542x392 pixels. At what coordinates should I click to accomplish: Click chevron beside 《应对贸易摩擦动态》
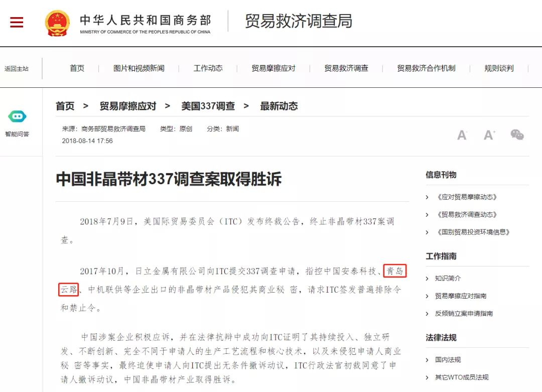pos(427,197)
